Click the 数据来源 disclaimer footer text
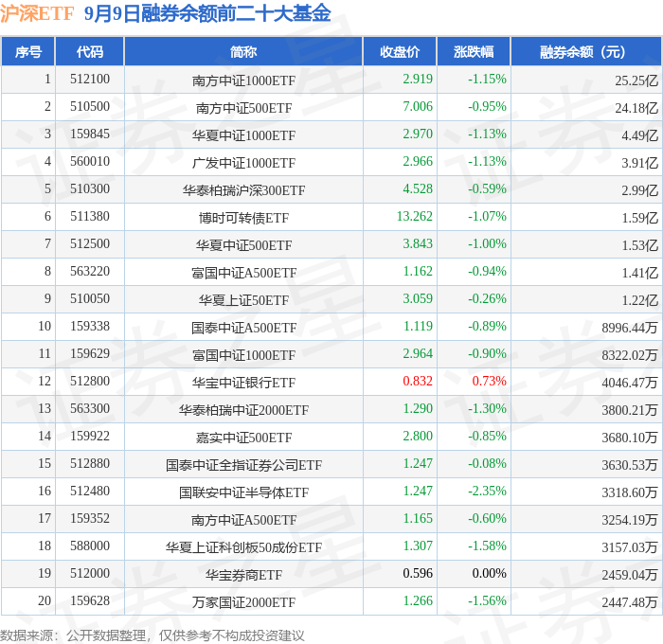The image size is (663, 644). tap(152, 635)
